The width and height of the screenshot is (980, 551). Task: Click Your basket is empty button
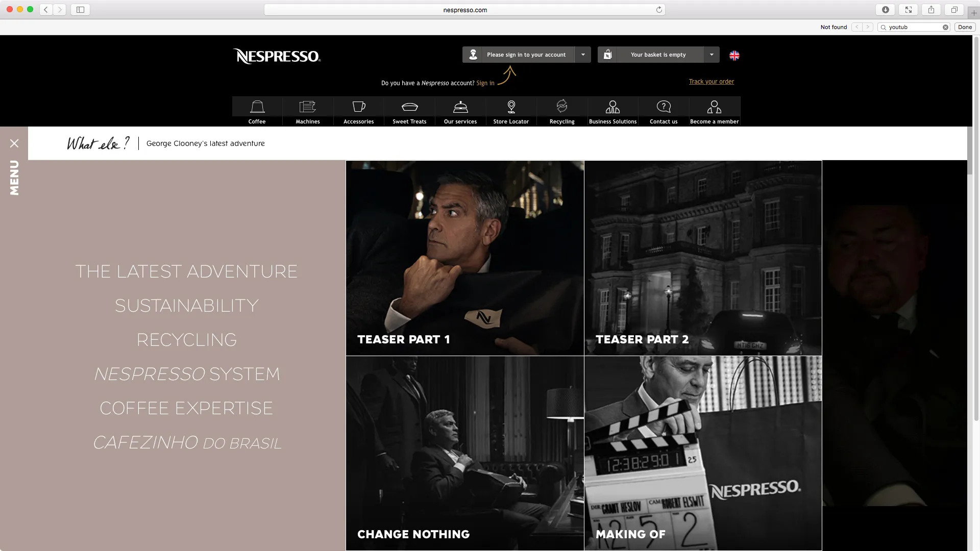(658, 55)
